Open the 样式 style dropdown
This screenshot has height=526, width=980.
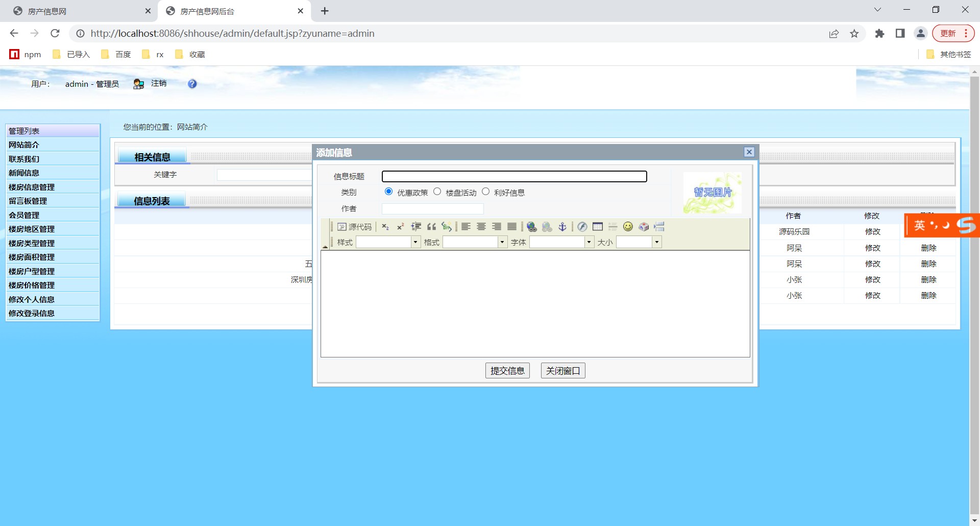[388, 242]
